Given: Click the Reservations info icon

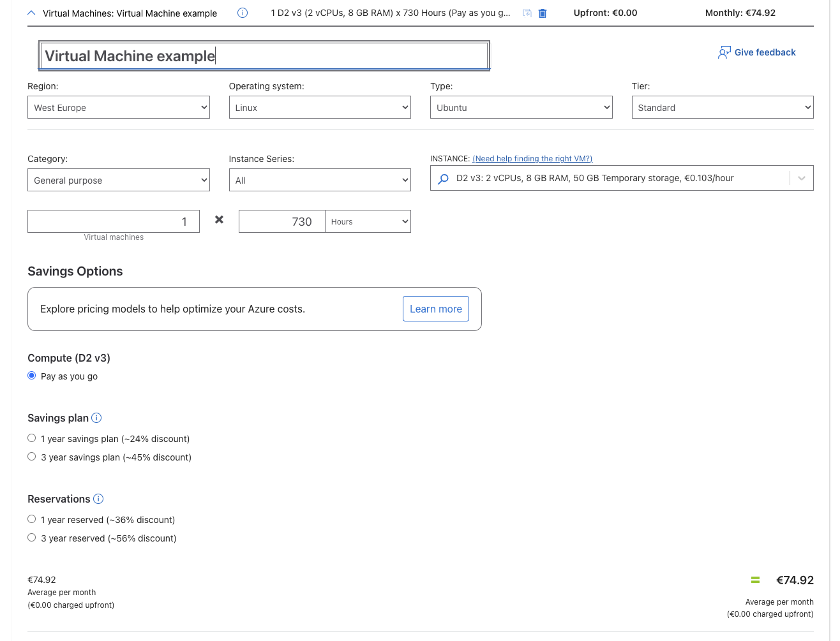Looking at the screenshot, I should tap(98, 499).
